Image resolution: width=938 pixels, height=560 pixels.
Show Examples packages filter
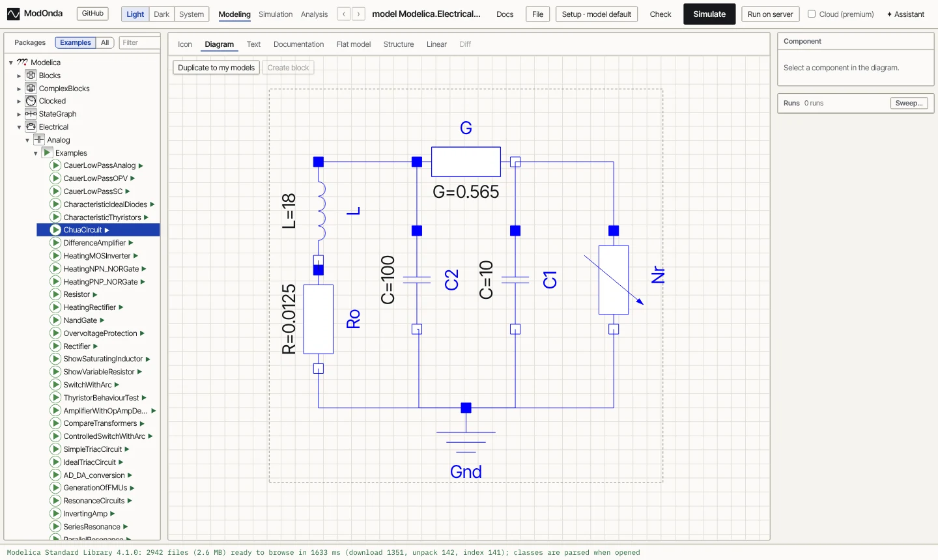coord(76,42)
